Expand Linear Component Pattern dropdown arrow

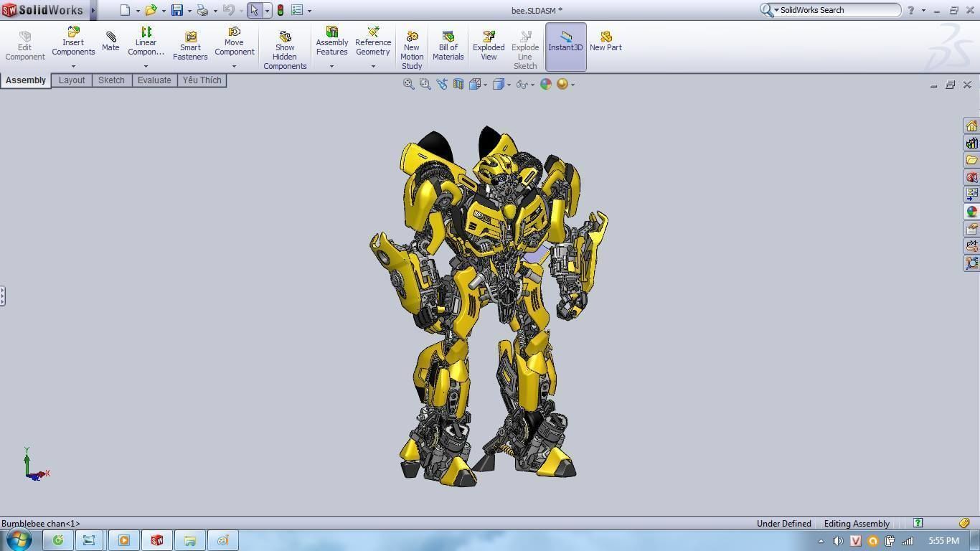pos(146,66)
